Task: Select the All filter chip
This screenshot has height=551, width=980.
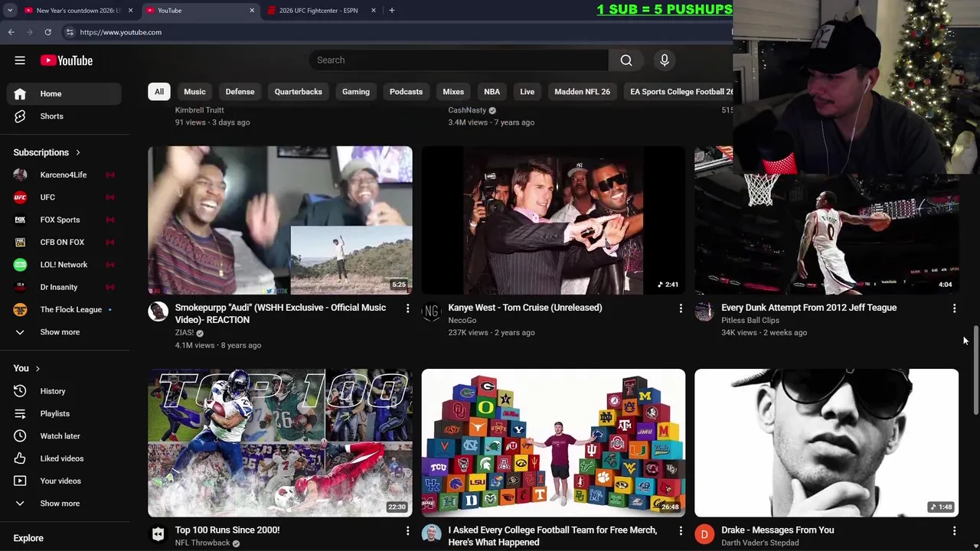Action: [159, 92]
